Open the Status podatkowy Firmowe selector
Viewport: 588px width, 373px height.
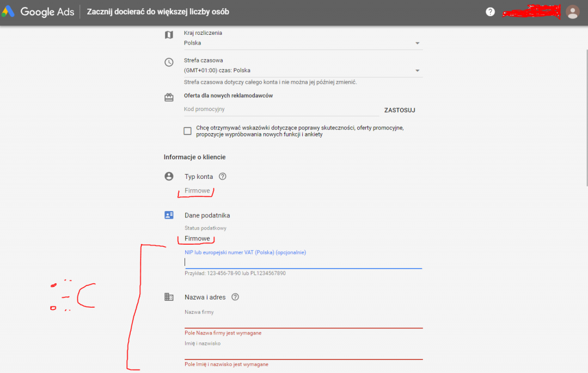197,239
